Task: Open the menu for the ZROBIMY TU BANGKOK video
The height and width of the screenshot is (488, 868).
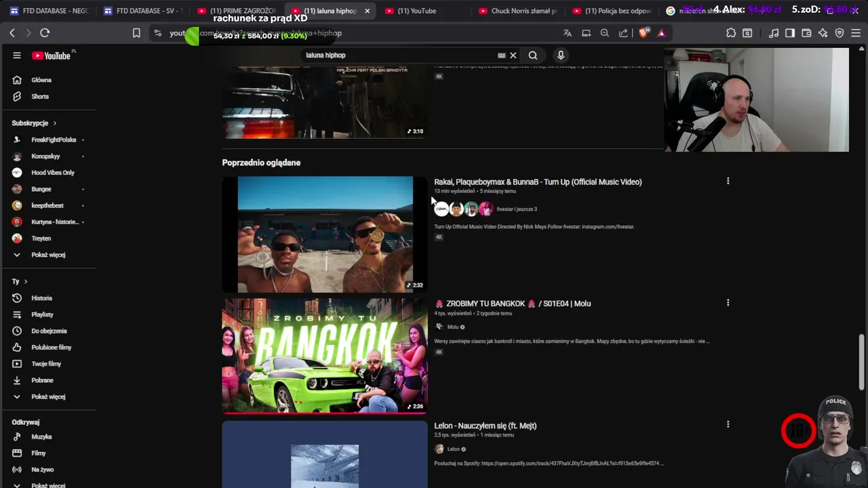Action: point(728,303)
